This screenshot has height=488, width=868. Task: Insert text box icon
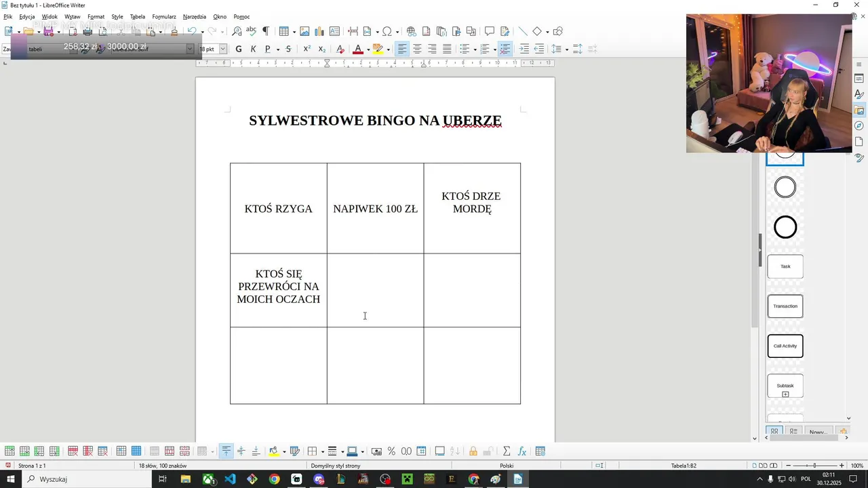click(x=334, y=31)
